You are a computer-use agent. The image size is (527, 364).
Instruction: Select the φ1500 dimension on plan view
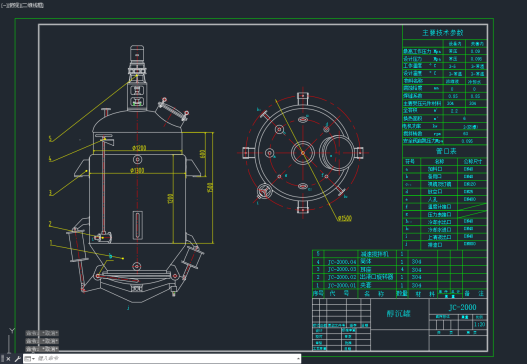[x=344, y=218]
